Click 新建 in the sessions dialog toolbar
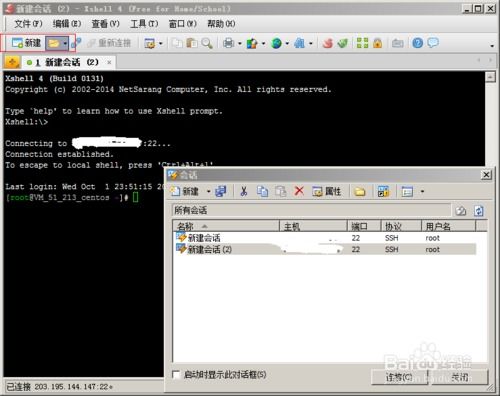Image resolution: width=500 pixels, height=396 pixels. 185,192
